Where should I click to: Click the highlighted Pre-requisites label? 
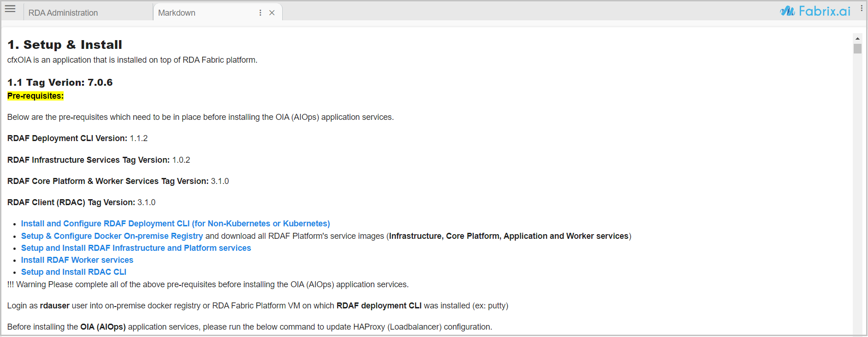pyautogui.click(x=36, y=96)
